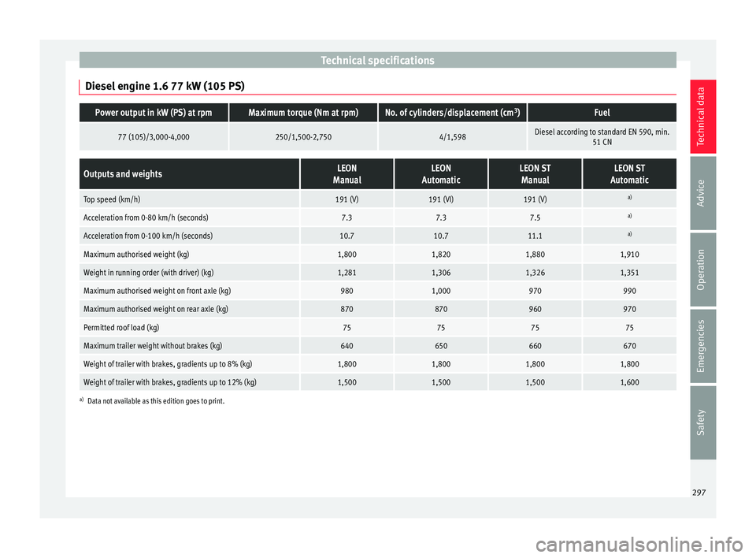Open the Technical data side tab
This screenshot has width=756, height=558.
point(702,117)
